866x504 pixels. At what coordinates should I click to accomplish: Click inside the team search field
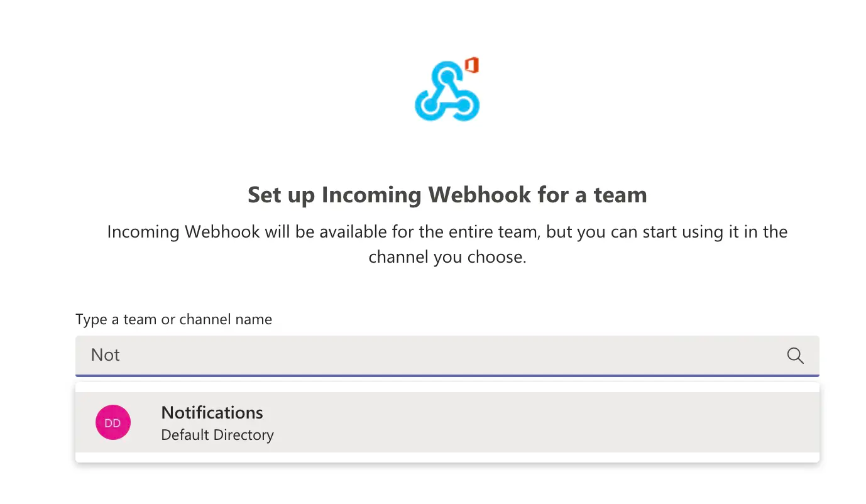[x=377, y=355]
